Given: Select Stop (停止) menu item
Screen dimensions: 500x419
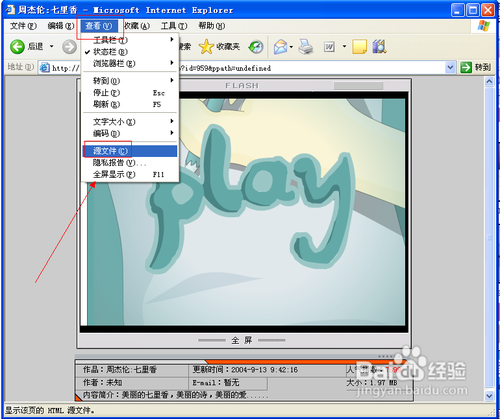Looking at the screenshot, I should [130, 92].
